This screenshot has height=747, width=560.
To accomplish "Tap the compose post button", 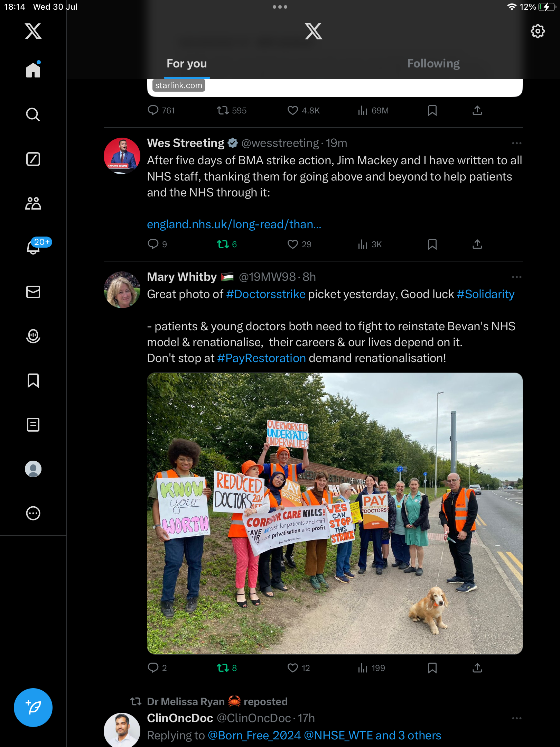I will 33,707.
